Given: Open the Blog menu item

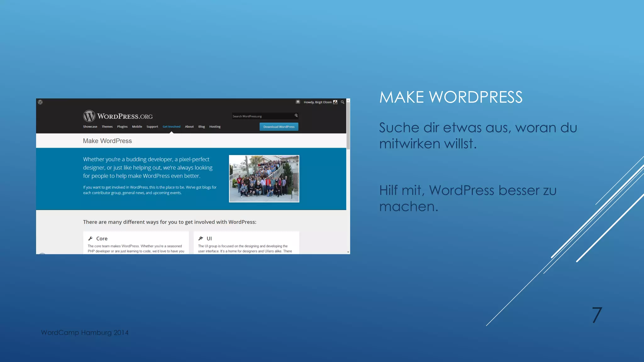Looking at the screenshot, I should tap(202, 127).
